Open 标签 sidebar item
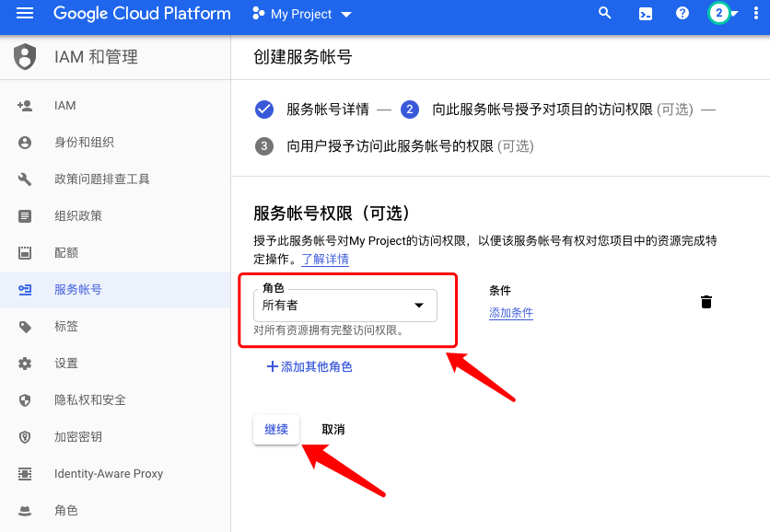770x532 pixels. pos(66,327)
